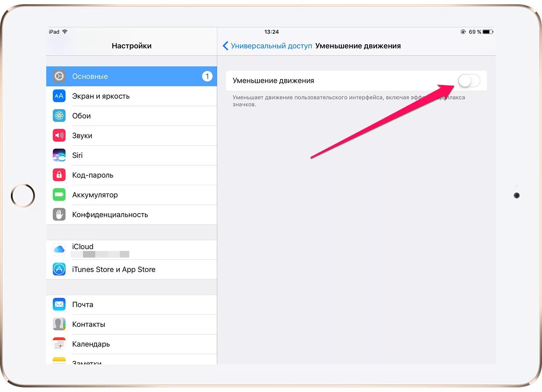Tap the Код-пароль lock icon
The image size is (542, 392).
[59, 175]
